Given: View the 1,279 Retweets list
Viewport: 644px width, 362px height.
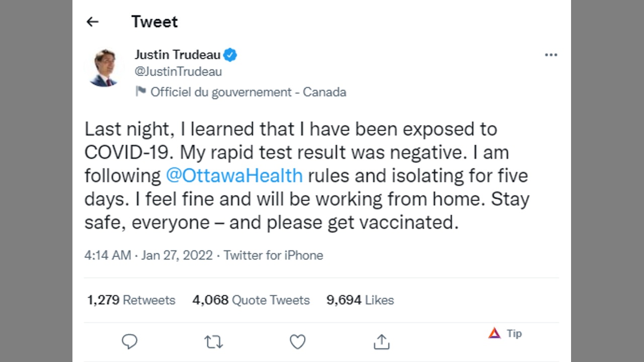Looking at the screenshot, I should (131, 300).
